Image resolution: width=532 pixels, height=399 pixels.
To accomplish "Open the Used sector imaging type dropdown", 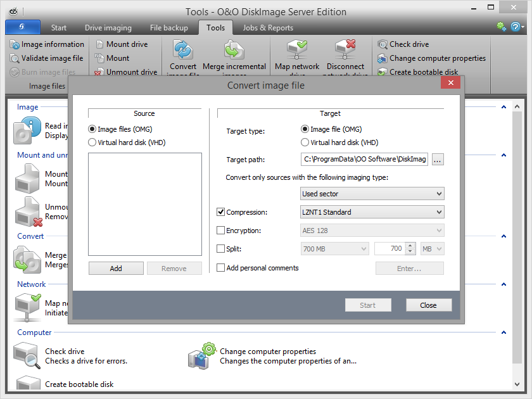I will click(372, 194).
